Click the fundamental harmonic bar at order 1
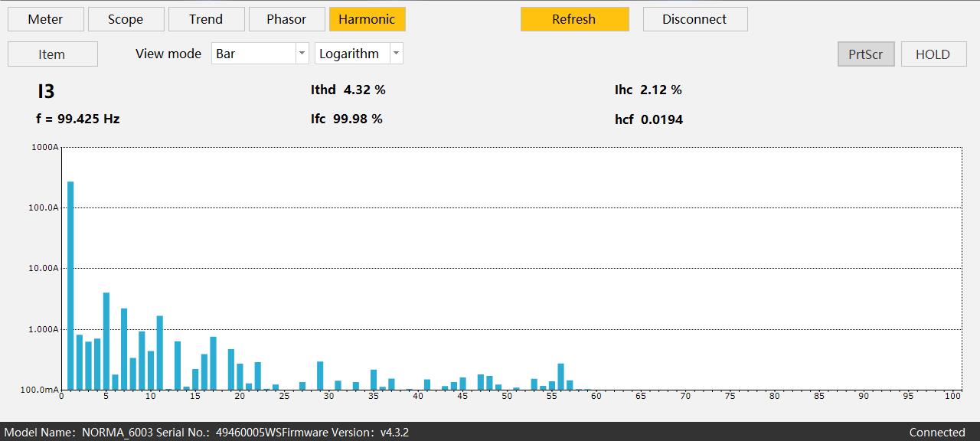The image size is (980, 441). [70, 286]
